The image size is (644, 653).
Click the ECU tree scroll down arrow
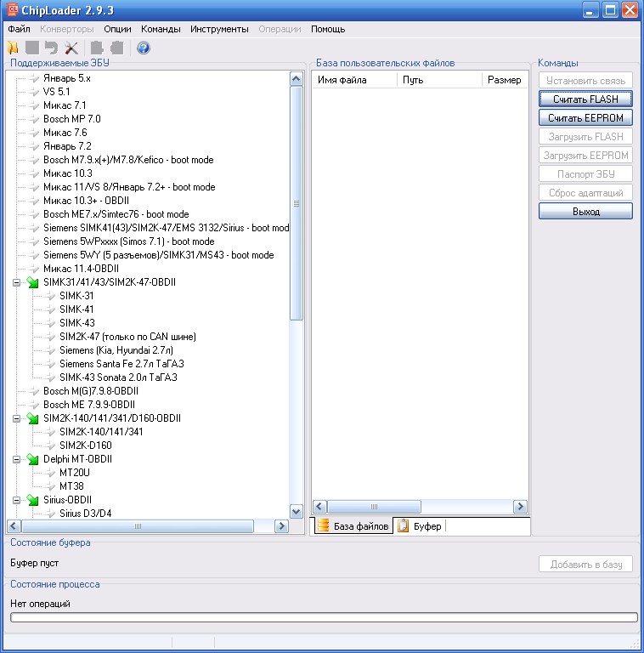coord(297,511)
